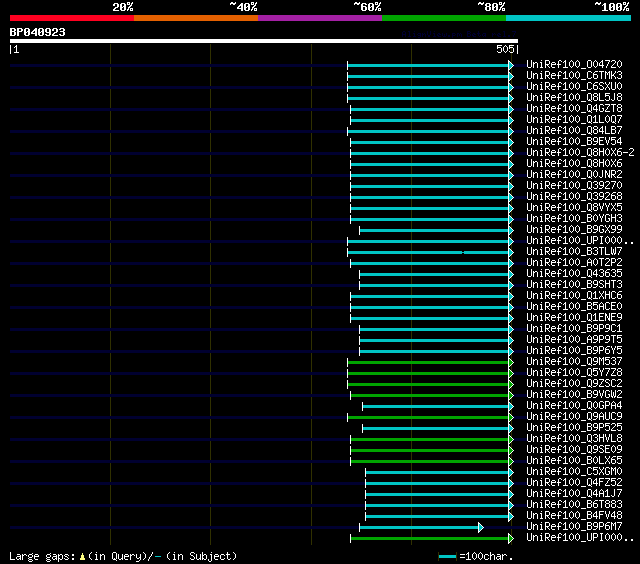Select the UniRef100_B9P9C1 label
Screen dimensions: 640x564
[574, 329]
